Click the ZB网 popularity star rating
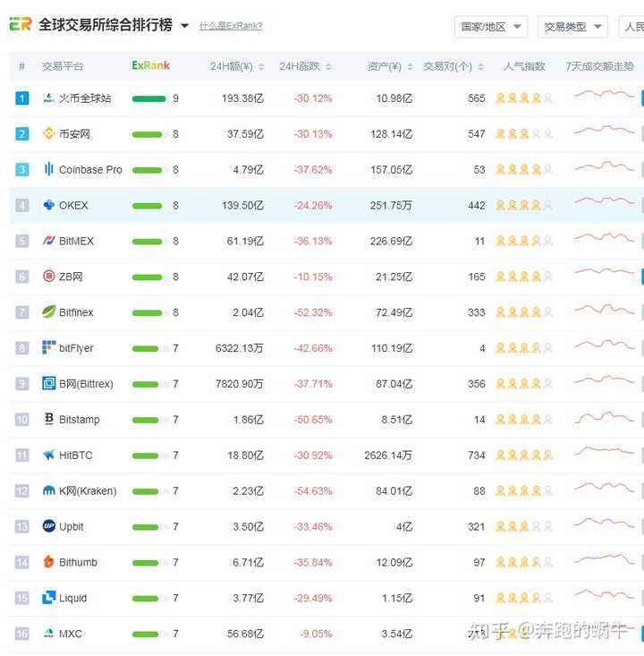The height and width of the screenshot is (656, 644). tap(524, 277)
